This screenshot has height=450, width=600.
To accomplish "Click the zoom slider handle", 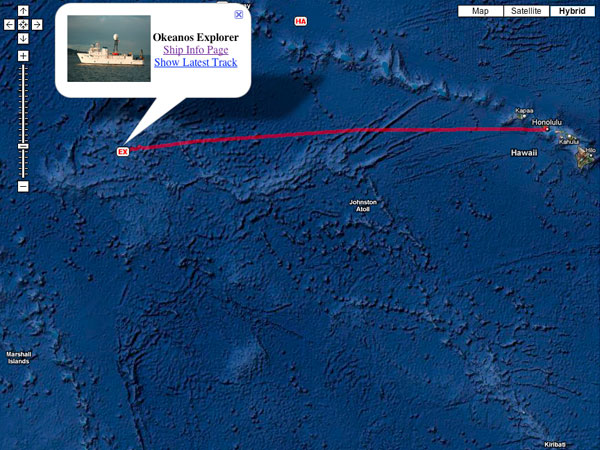I will tap(23, 147).
